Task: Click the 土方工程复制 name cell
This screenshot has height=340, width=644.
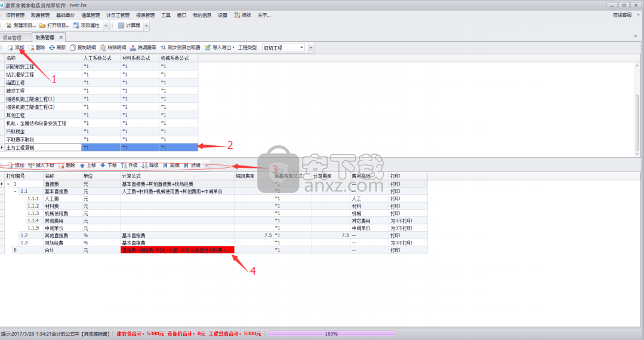Action: tap(43, 147)
